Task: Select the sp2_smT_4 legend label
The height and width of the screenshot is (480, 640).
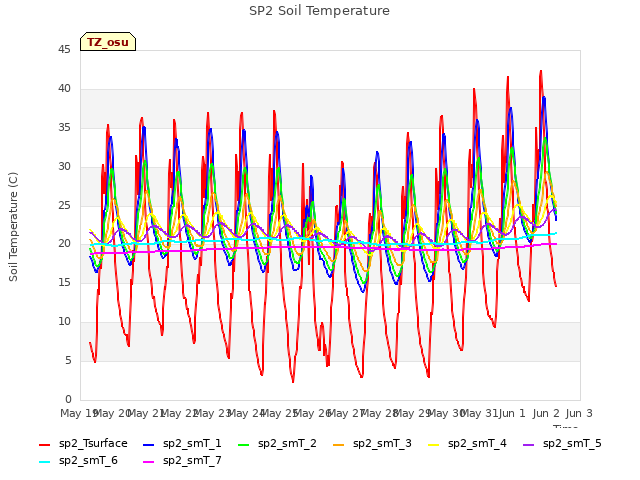Action: point(477,444)
